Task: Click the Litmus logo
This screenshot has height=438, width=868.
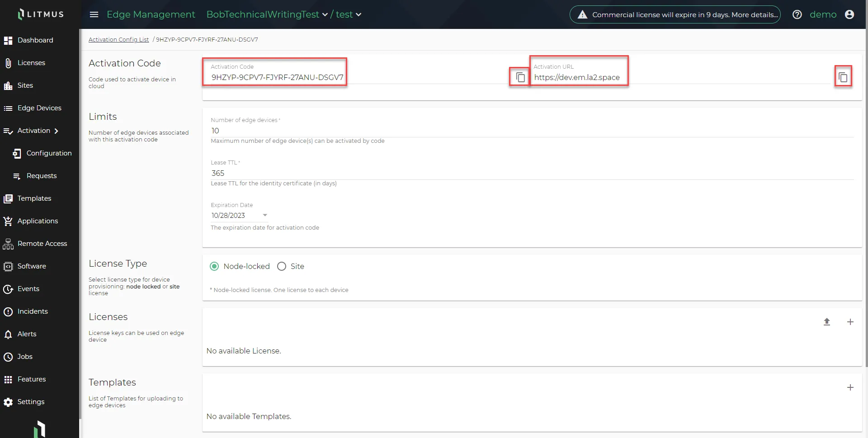Action: pyautogui.click(x=41, y=14)
